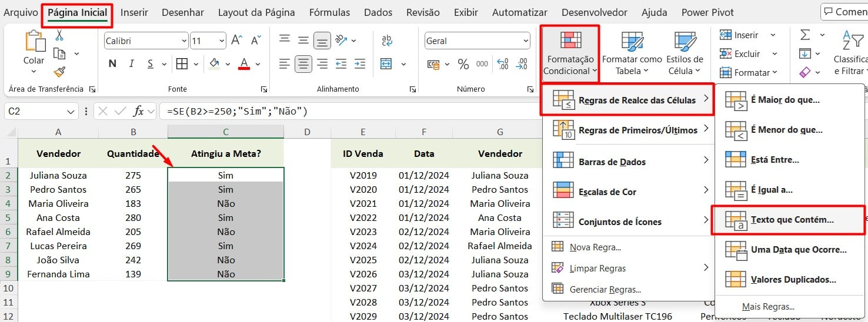Open the Calibri font name dropdown
Viewport: 868px width, 322px height.
[x=183, y=41]
